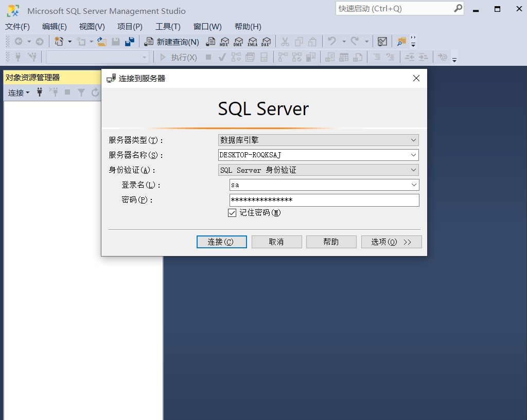Click the 选项 button for more options
Image resolution: width=527 pixels, height=420 pixels.
391,242
